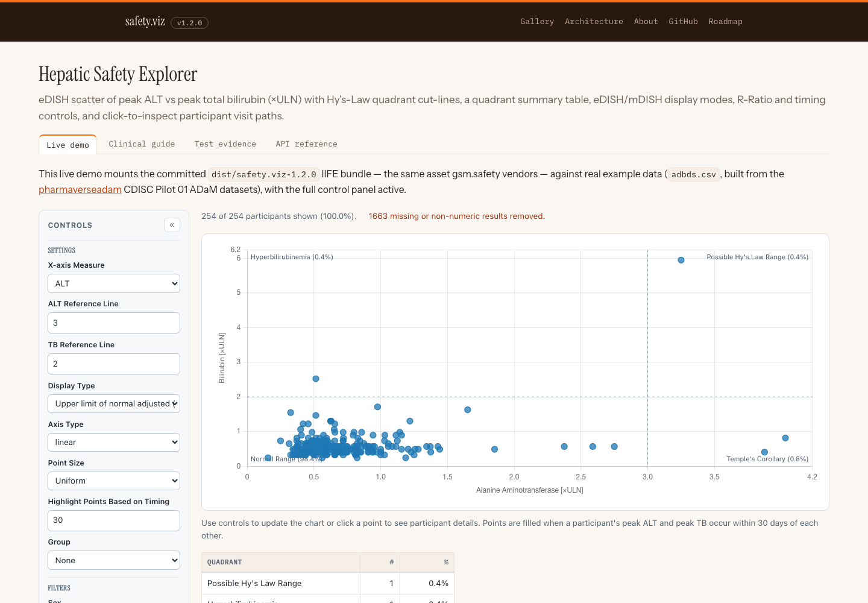The image size is (868, 603).
Task: Click the dist/safety.viz-1.2.0 code snippet
Action: tap(264, 174)
